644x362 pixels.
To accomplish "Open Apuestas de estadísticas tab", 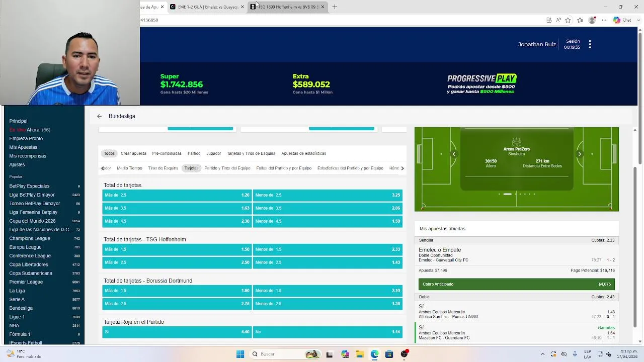I will coord(303,153).
